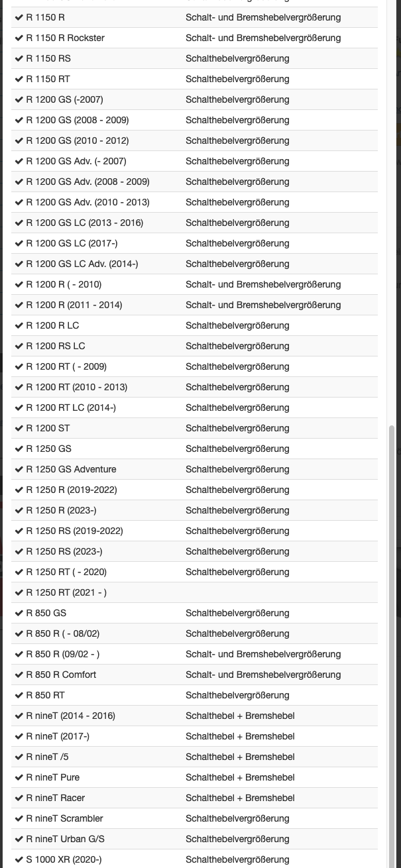Click the checkmark next to R 850 GS
Viewport: 401px width, 868px height.
click(x=19, y=613)
